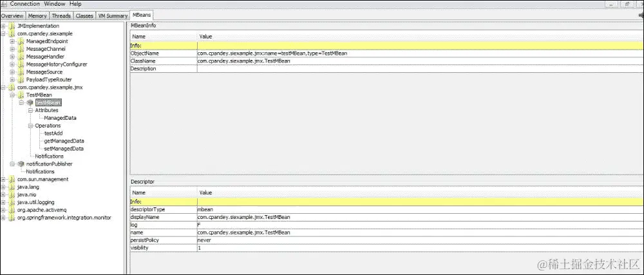Click the MessageHistoryConfigurer folder icon
644x275 pixels.
coord(21,64)
